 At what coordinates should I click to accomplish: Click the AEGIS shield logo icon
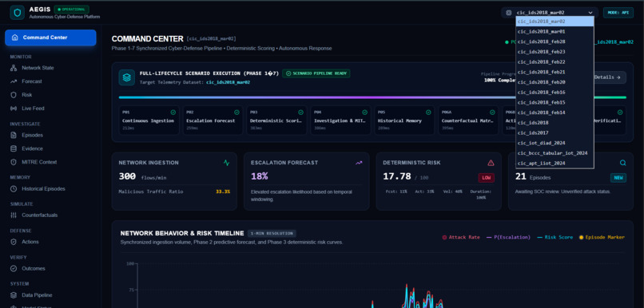click(x=18, y=13)
